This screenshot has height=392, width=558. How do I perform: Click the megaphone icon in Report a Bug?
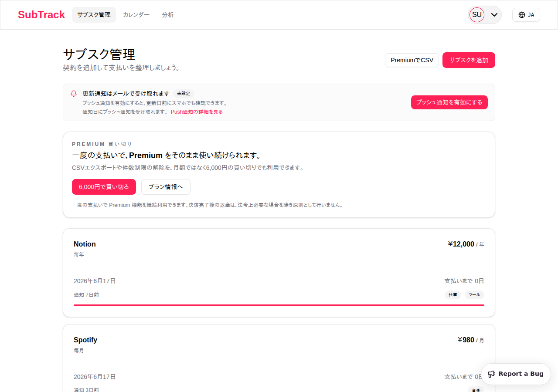(x=492, y=374)
